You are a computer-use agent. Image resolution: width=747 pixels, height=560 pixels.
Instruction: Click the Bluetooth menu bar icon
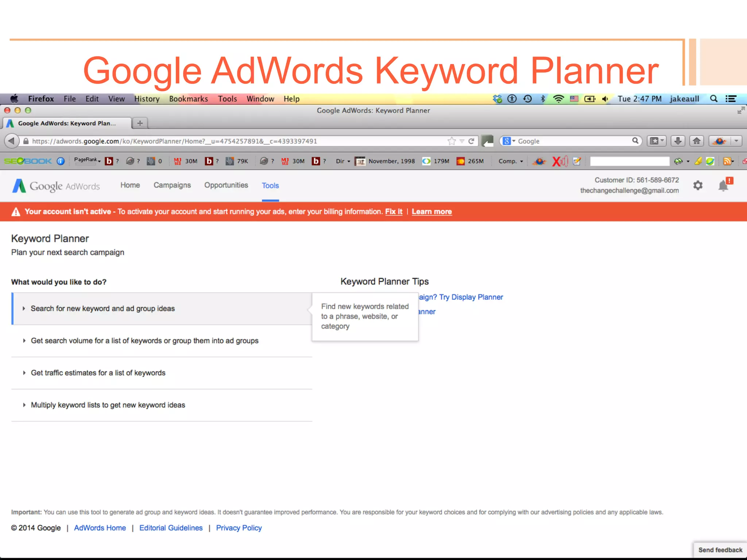[x=543, y=98]
